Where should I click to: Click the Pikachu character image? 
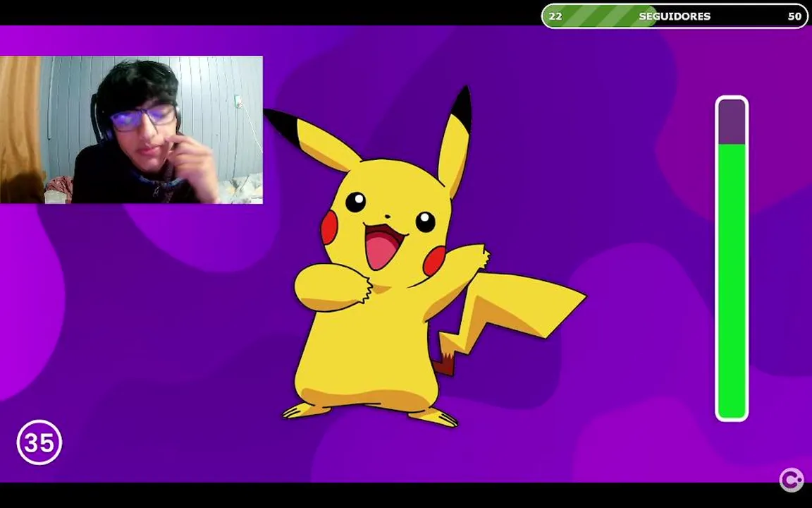coord(424,257)
